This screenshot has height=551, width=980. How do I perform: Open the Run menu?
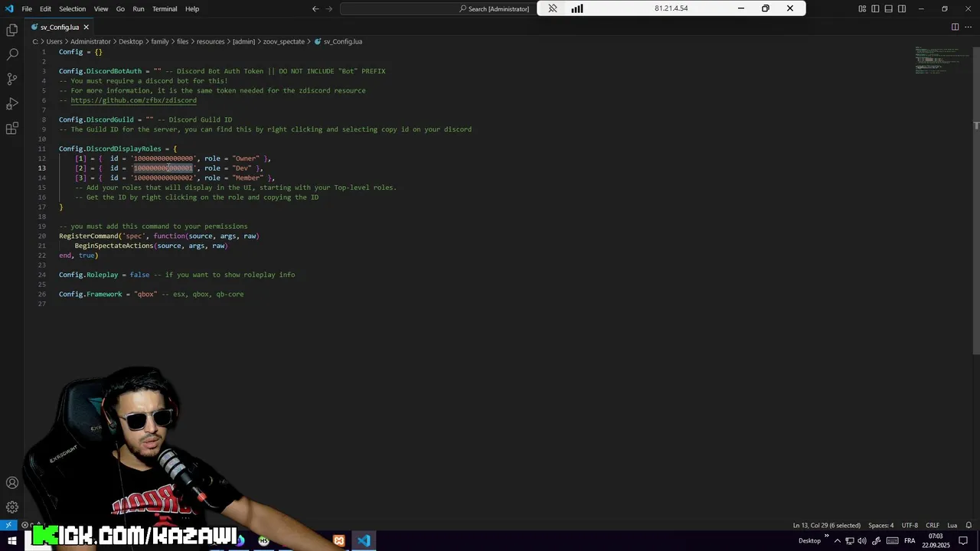pos(139,8)
